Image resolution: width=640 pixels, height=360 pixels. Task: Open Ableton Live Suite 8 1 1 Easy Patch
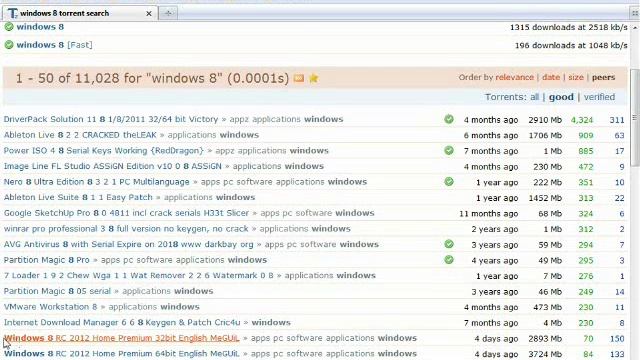click(x=78, y=197)
